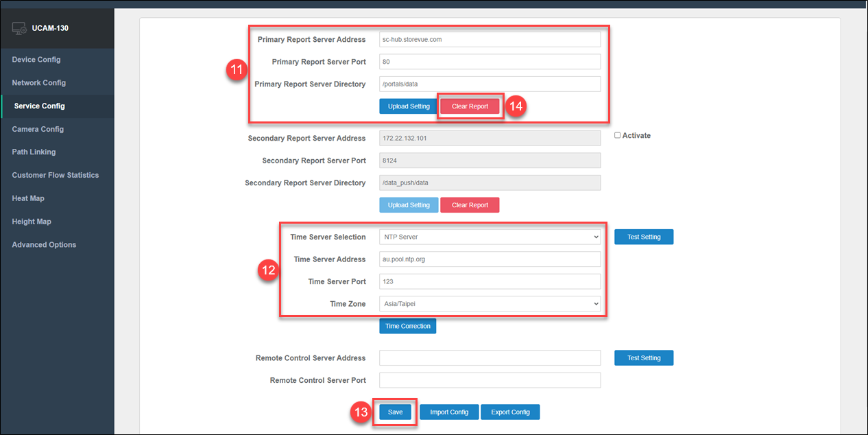The image size is (868, 435).
Task: Open the Heat Map page
Action: point(28,198)
